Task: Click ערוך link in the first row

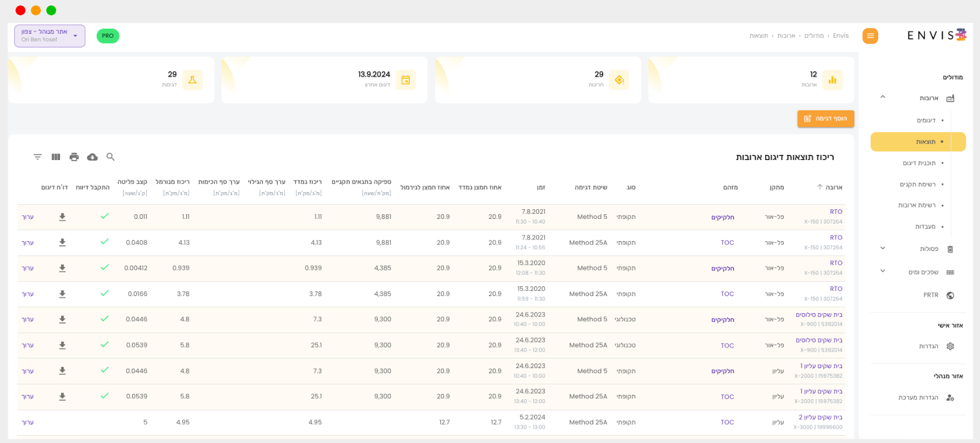Action: tap(27, 217)
